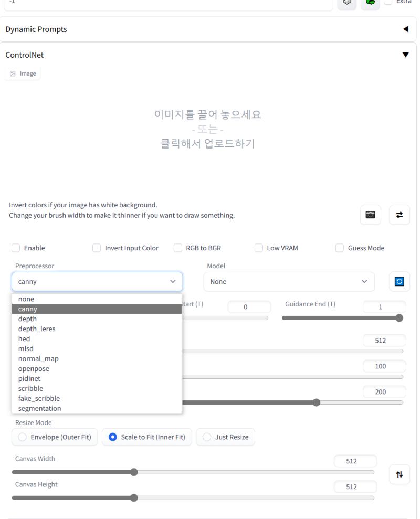420x519 pixels.
Task: Open the webcam with the camera icon
Action: click(370, 215)
